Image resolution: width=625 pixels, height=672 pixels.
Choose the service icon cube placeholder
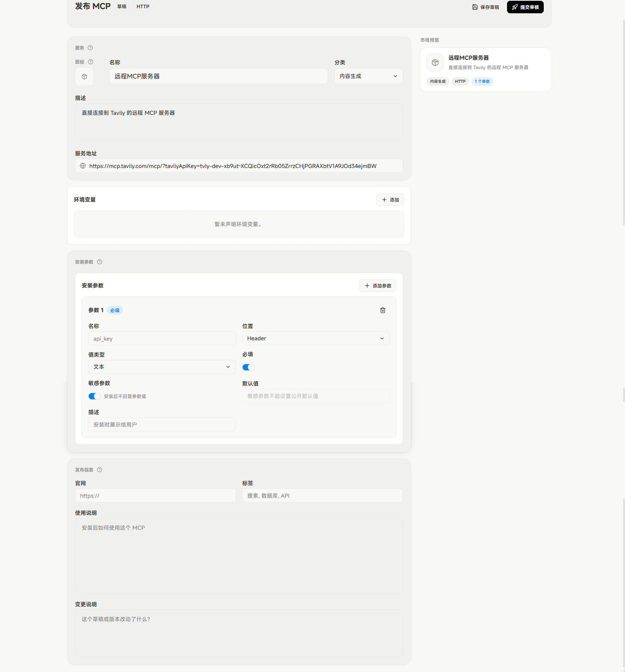click(x=84, y=77)
